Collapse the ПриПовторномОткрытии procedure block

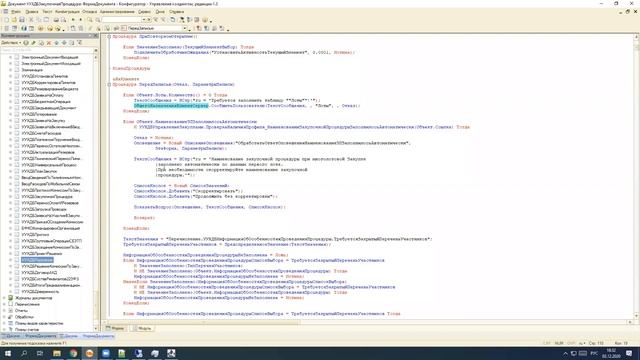[109, 36]
